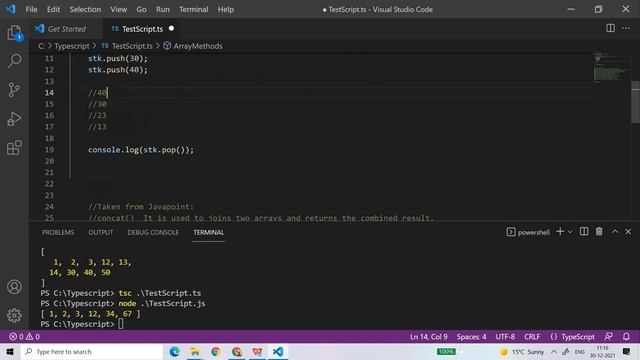Switch to the OUTPUT panel tab
The height and width of the screenshot is (360, 640).
(101, 232)
